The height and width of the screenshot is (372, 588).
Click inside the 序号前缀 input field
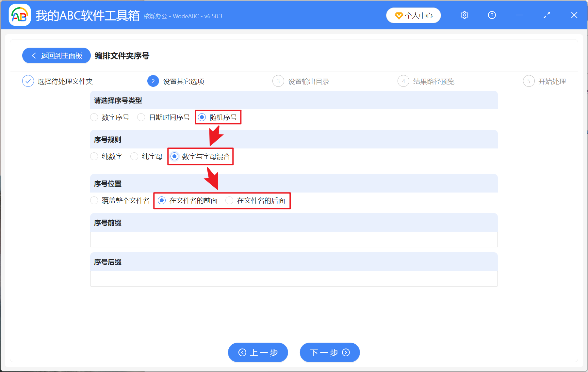pos(294,240)
